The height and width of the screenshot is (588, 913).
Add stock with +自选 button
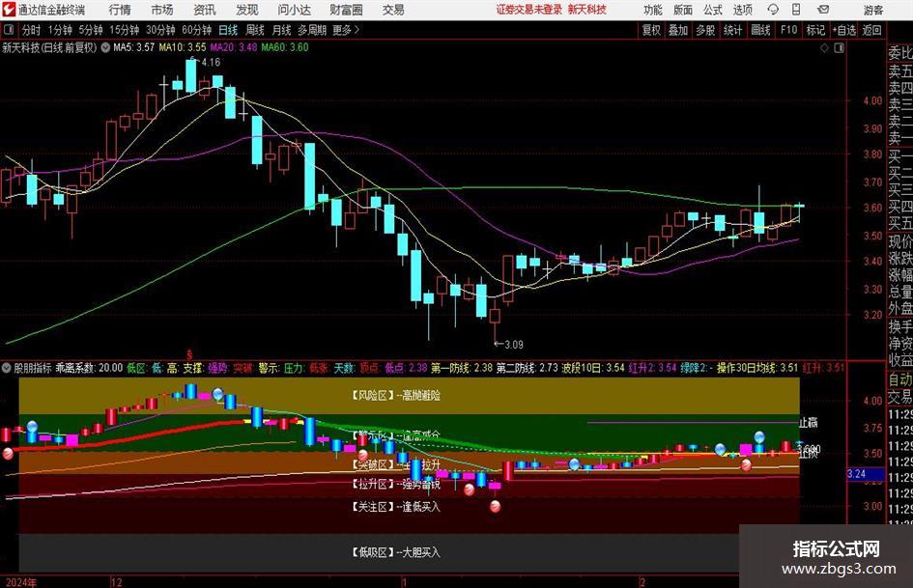844,30
